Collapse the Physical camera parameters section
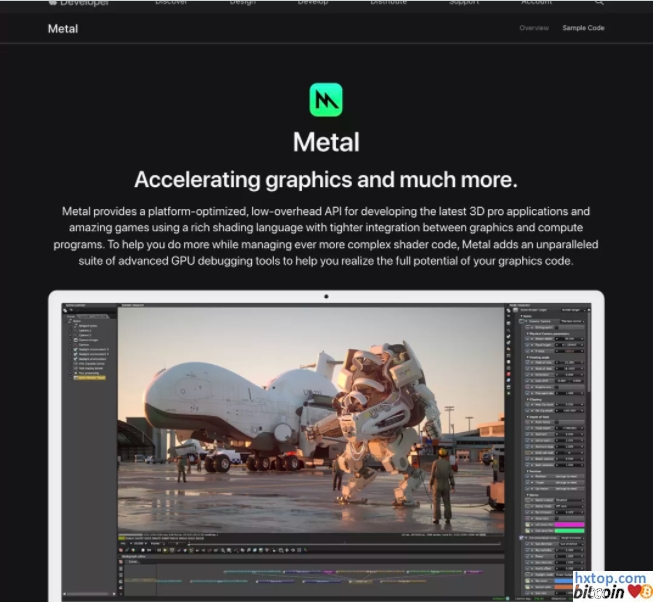The height and width of the screenshot is (602, 653). [527, 333]
